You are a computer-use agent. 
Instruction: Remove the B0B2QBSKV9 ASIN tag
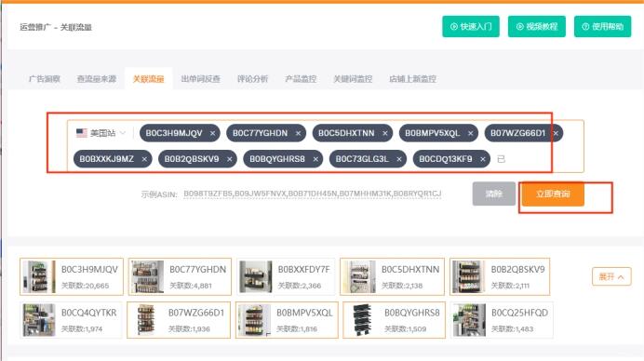[x=229, y=159]
